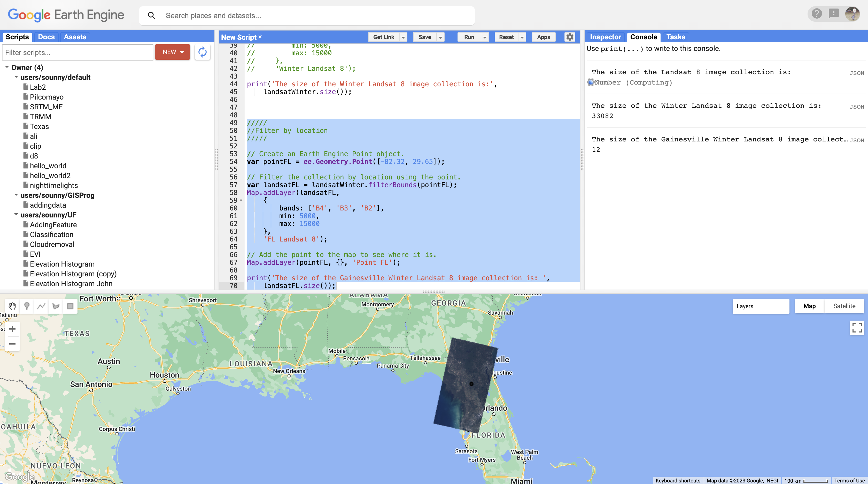Collapse code fold at line 59
The width and height of the screenshot is (868, 484).
(x=241, y=200)
